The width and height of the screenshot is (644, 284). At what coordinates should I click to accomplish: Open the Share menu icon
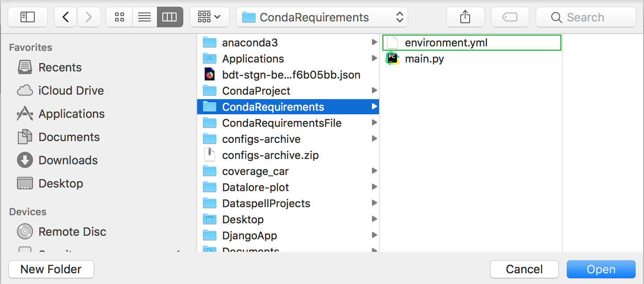(465, 17)
